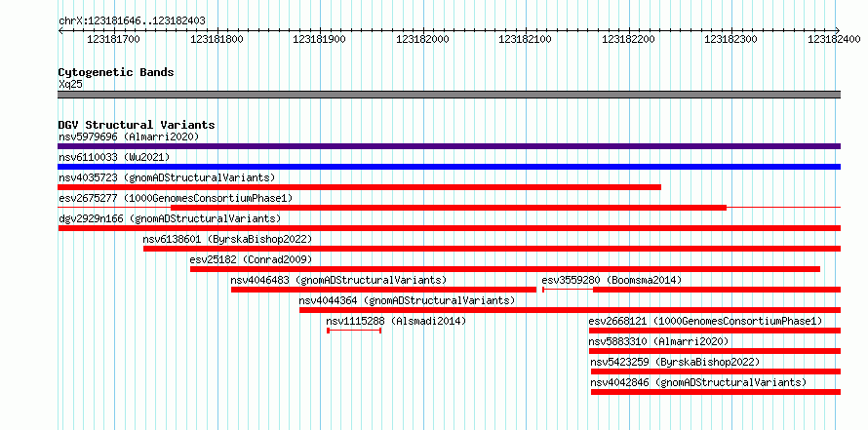Select the red bar under nsv6138601
This screenshot has height=430, width=868.
coord(492,249)
